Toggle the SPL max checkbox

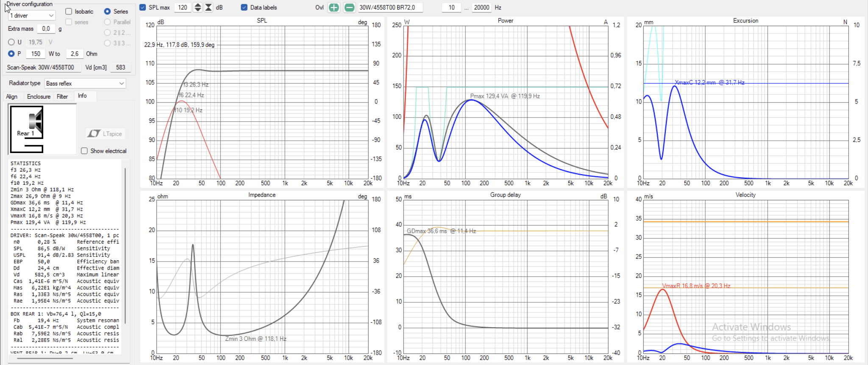143,7
